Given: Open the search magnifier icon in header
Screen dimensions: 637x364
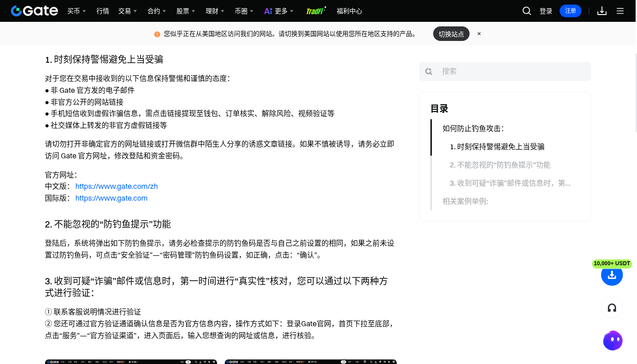Looking at the screenshot, I should tap(527, 11).
